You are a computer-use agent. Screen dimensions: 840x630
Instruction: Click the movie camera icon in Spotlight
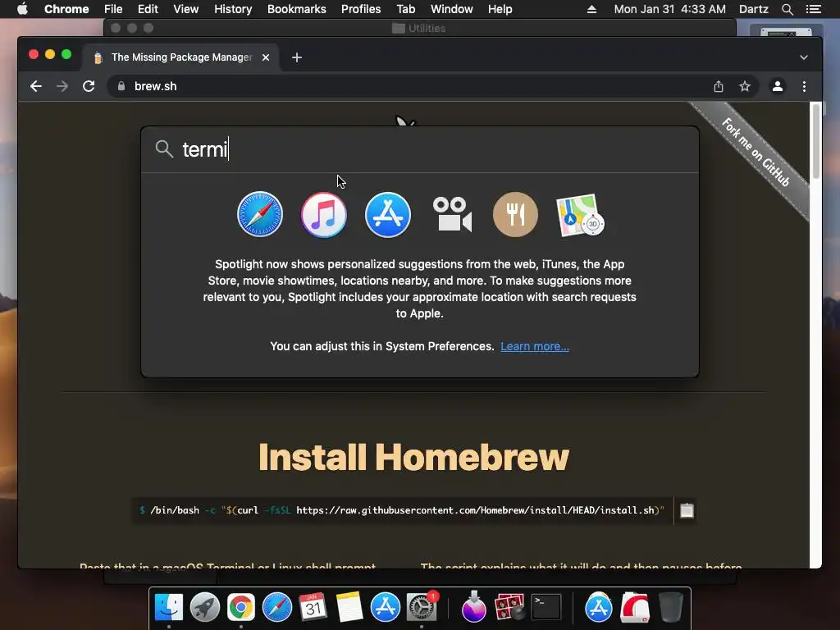pos(452,214)
